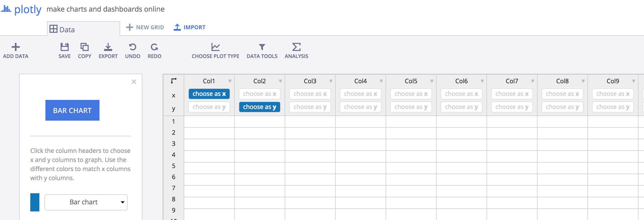Set Col7 as x column
644x220 pixels.
[512, 94]
